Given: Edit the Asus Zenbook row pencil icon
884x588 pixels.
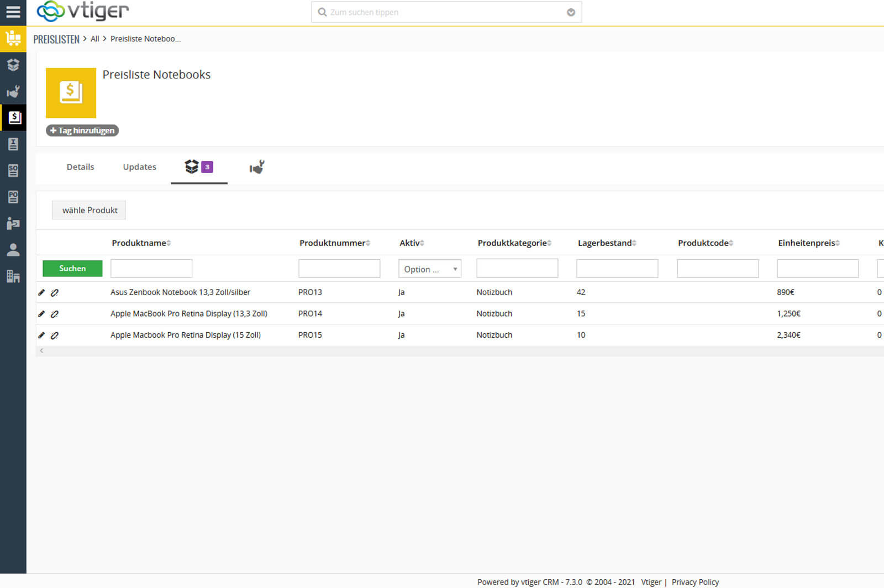Looking at the screenshot, I should [41, 292].
